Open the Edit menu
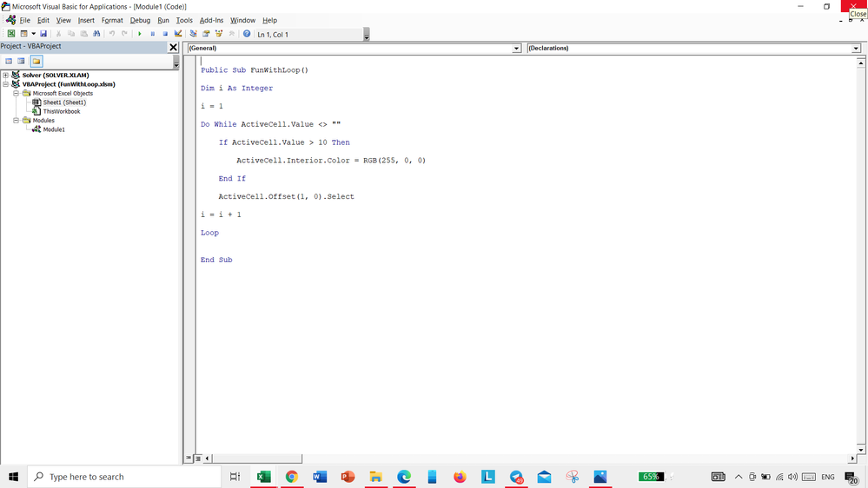Viewport: 868px width, 488px height. [x=43, y=20]
